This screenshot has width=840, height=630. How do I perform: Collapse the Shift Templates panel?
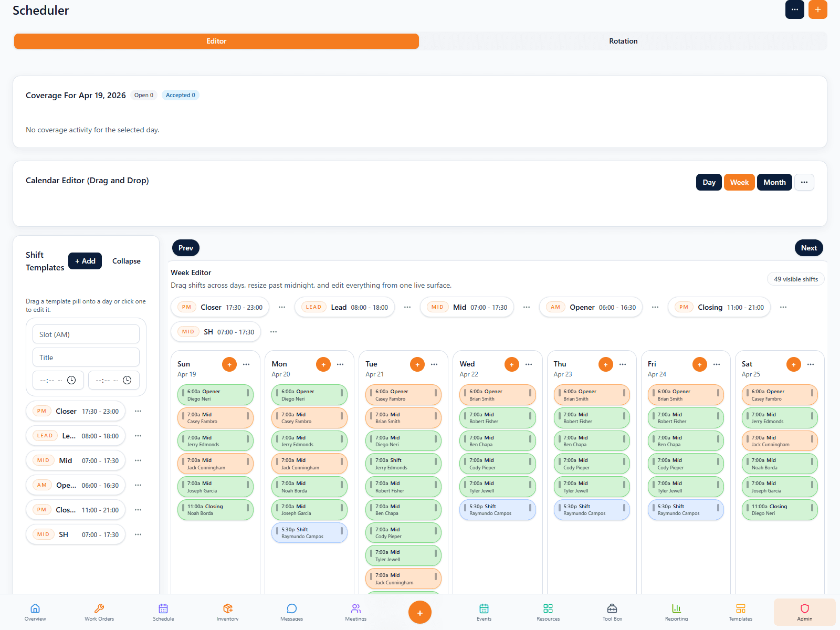tap(126, 261)
